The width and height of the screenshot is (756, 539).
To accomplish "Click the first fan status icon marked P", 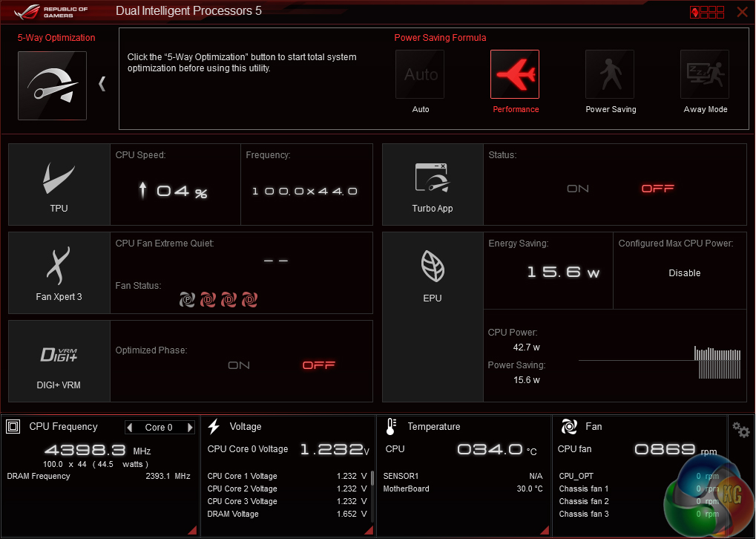I will pyautogui.click(x=187, y=300).
